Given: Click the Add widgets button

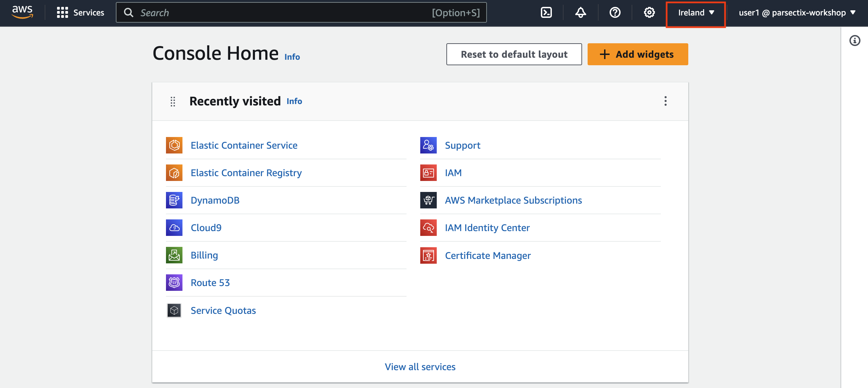Looking at the screenshot, I should point(638,54).
